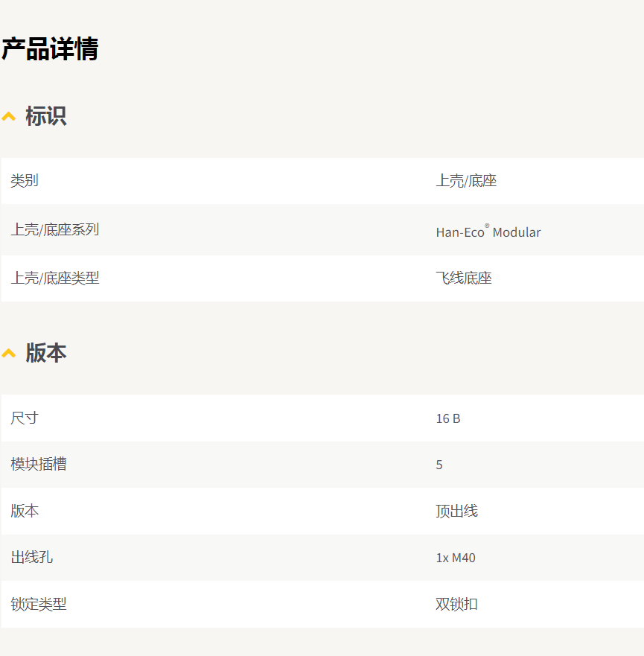Select the 双锁扣 value
This screenshot has width=644, height=656.
456,604
